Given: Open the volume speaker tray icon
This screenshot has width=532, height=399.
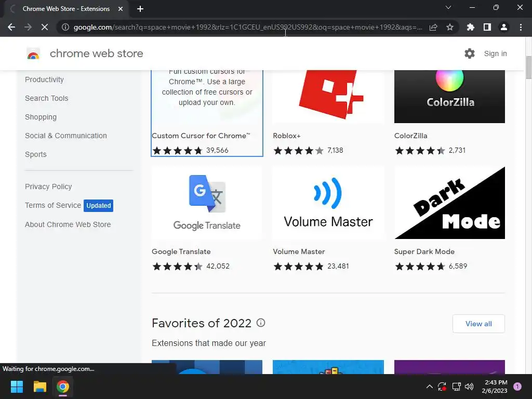Looking at the screenshot, I should 469,387.
